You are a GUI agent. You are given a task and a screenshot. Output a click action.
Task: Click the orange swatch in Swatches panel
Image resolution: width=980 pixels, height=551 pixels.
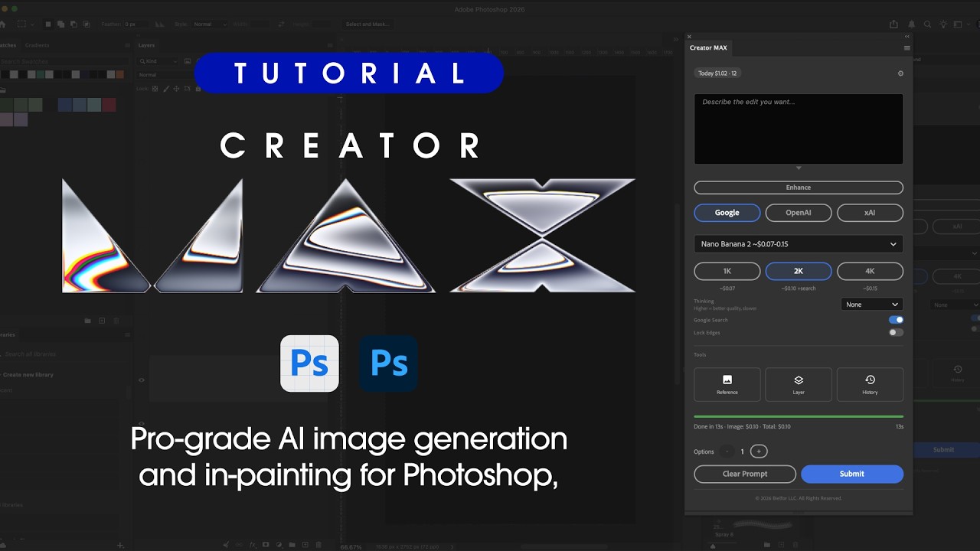[x=119, y=74]
